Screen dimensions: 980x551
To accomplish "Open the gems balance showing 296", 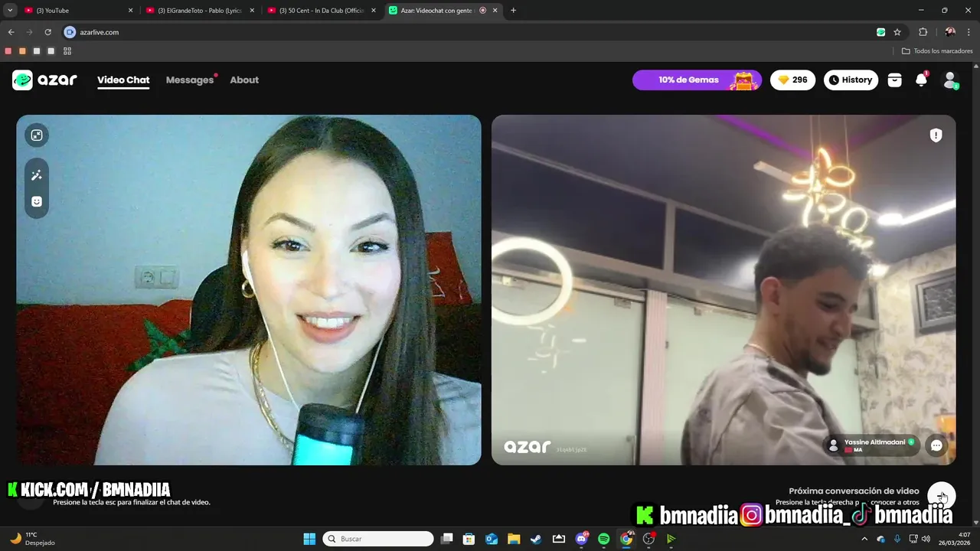I will [x=792, y=80].
